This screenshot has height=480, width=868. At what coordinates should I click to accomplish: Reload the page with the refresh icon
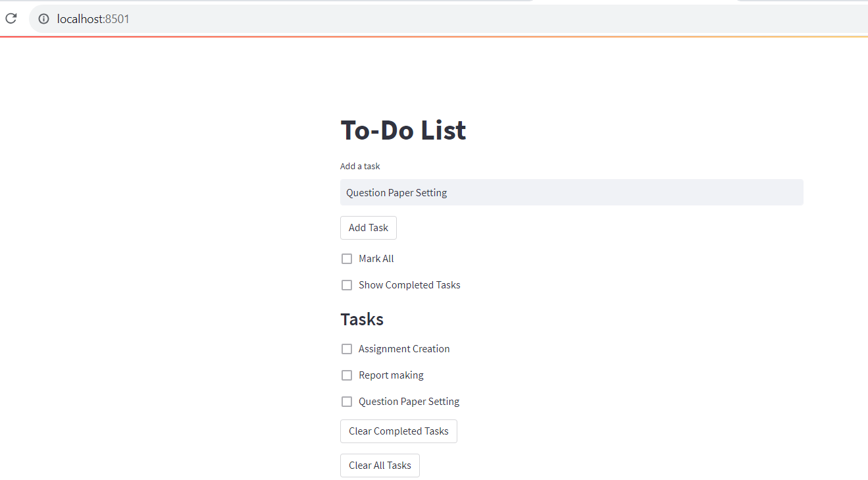(11, 18)
